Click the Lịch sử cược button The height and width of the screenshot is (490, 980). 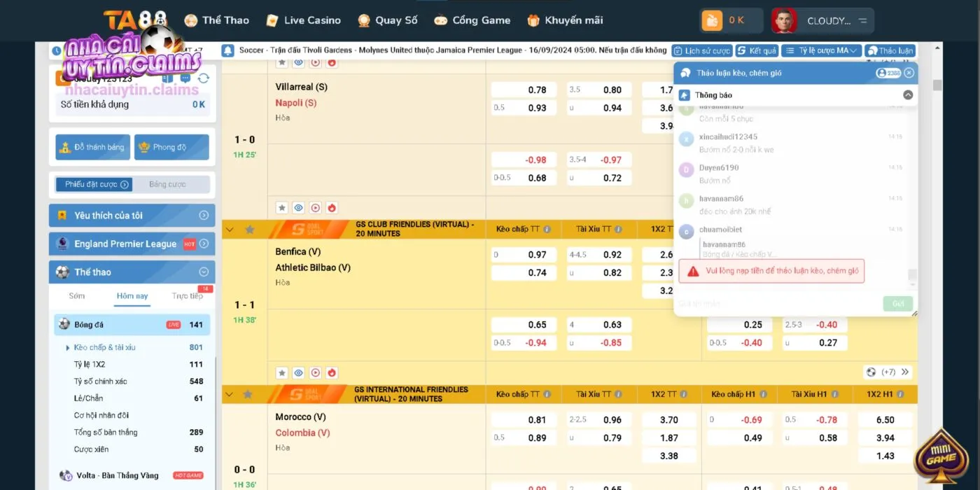[x=701, y=50]
